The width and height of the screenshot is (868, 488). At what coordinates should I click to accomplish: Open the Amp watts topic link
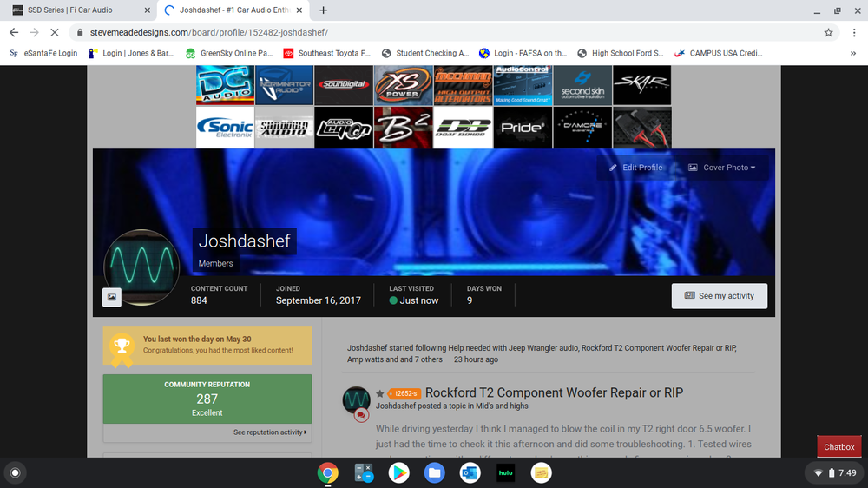pos(365,359)
